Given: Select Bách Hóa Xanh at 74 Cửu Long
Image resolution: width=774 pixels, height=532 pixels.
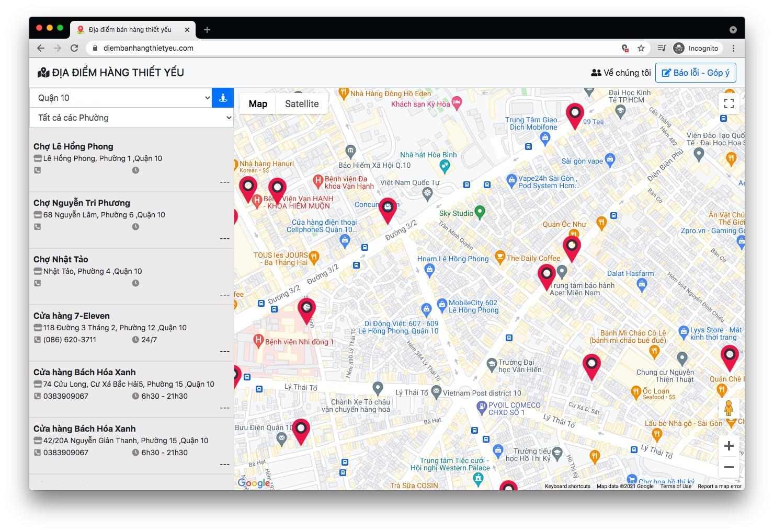Looking at the screenshot, I should tap(131, 389).
